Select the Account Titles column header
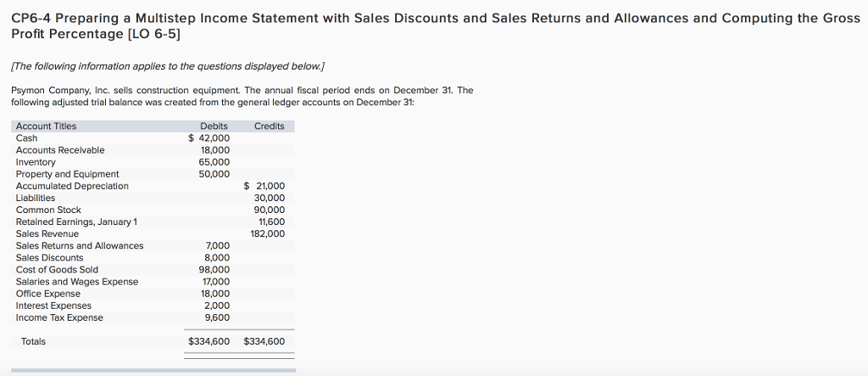 (x=46, y=126)
